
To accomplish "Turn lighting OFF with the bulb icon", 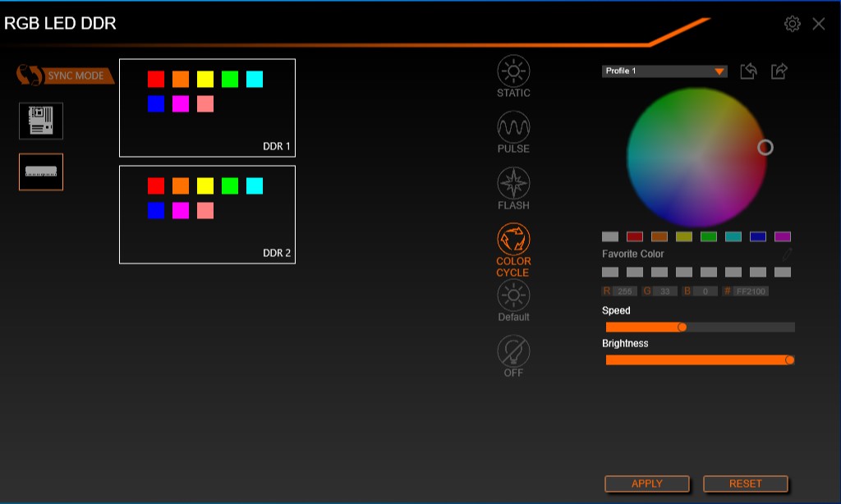I will 513,351.
